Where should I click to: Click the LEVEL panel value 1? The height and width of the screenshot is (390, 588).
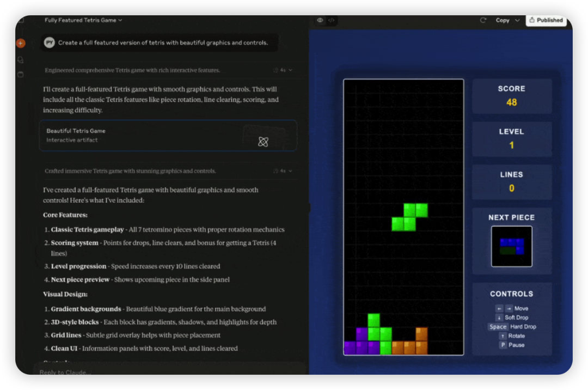click(511, 145)
